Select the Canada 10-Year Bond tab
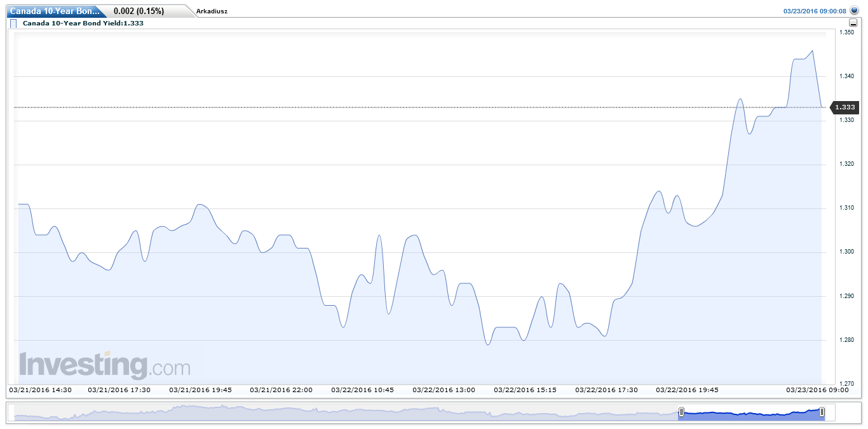Viewport: 868px width, 429px height. pos(54,11)
